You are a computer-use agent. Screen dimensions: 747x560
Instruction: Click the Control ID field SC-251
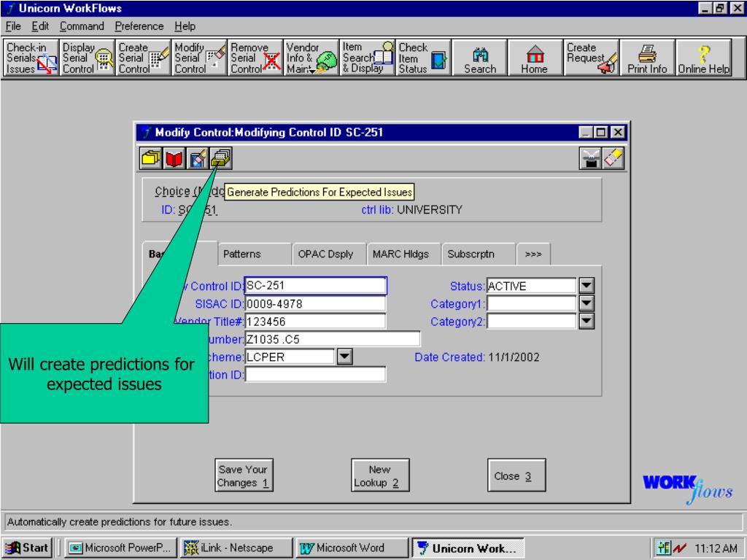pyautogui.click(x=315, y=286)
